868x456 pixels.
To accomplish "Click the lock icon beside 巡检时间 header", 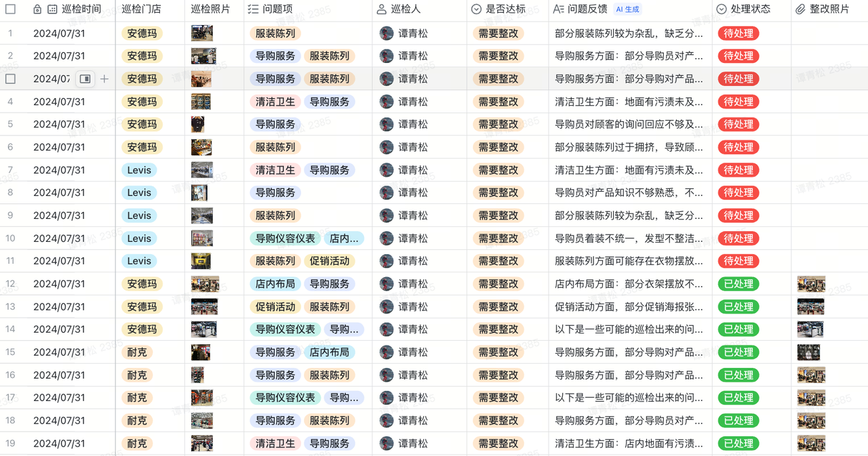I will pyautogui.click(x=37, y=9).
